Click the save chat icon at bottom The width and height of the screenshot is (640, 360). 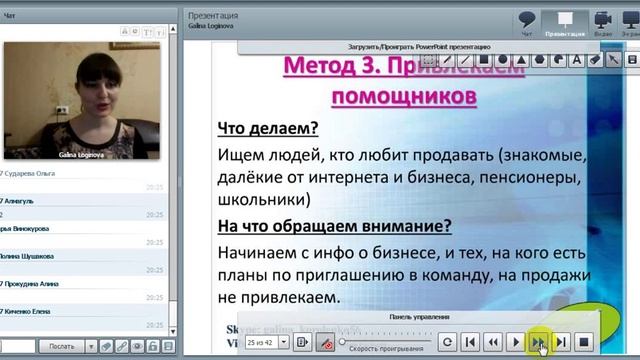point(168,346)
